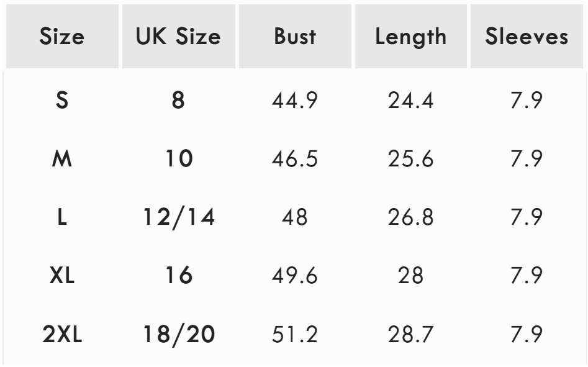Click bust value 44.9
Image resolution: width=588 pixels, height=367 pixels.
295,101
